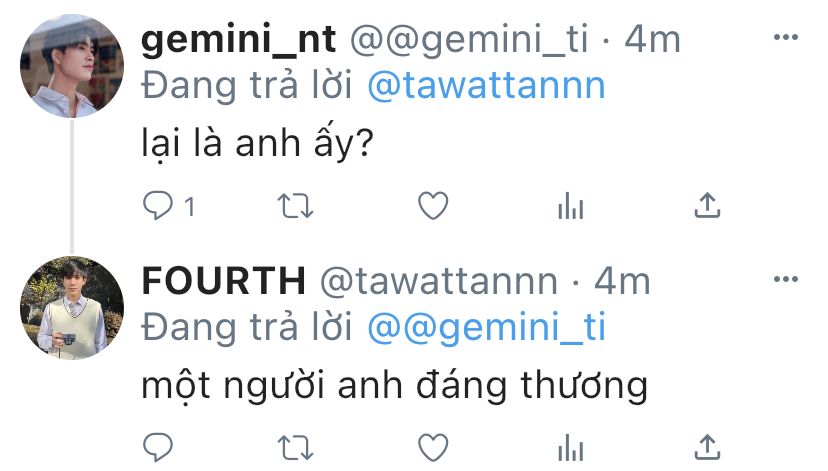View analytics for gemini_nt's tweet

click(571, 206)
